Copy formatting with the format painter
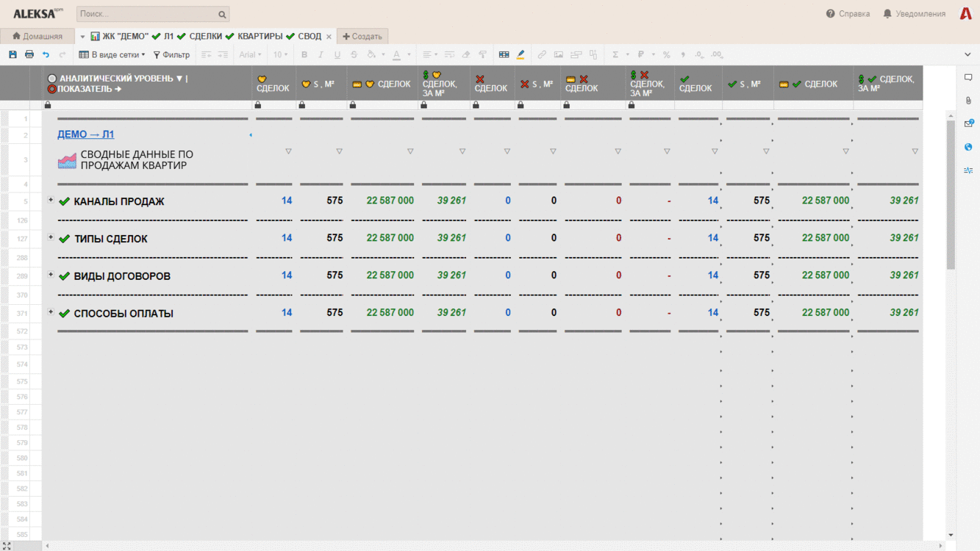Viewport: 980px width, 551px height. [x=482, y=54]
